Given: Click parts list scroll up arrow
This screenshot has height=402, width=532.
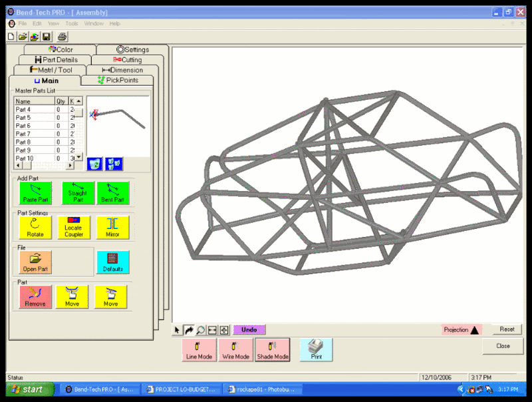Looking at the screenshot, I should [x=78, y=101].
